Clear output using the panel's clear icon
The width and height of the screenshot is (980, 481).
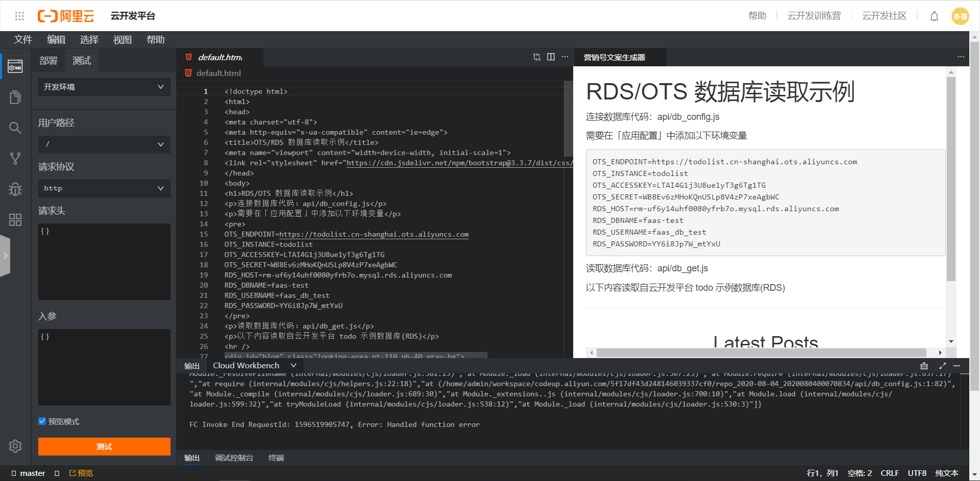coord(924,366)
